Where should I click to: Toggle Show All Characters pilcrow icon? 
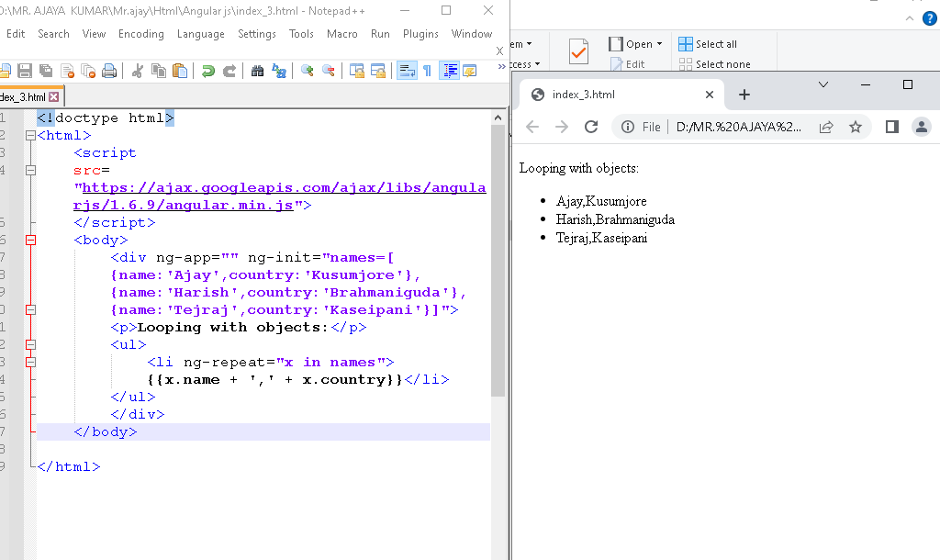427,71
